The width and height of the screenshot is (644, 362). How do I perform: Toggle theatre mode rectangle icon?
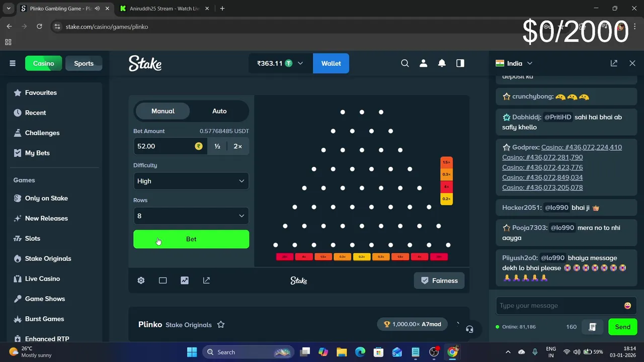point(163,281)
